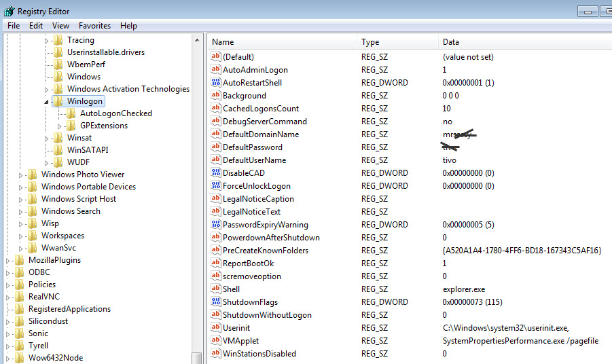612x364 pixels.
Task: Click the string icon beside AutoAdminLogon
Action: (216, 69)
